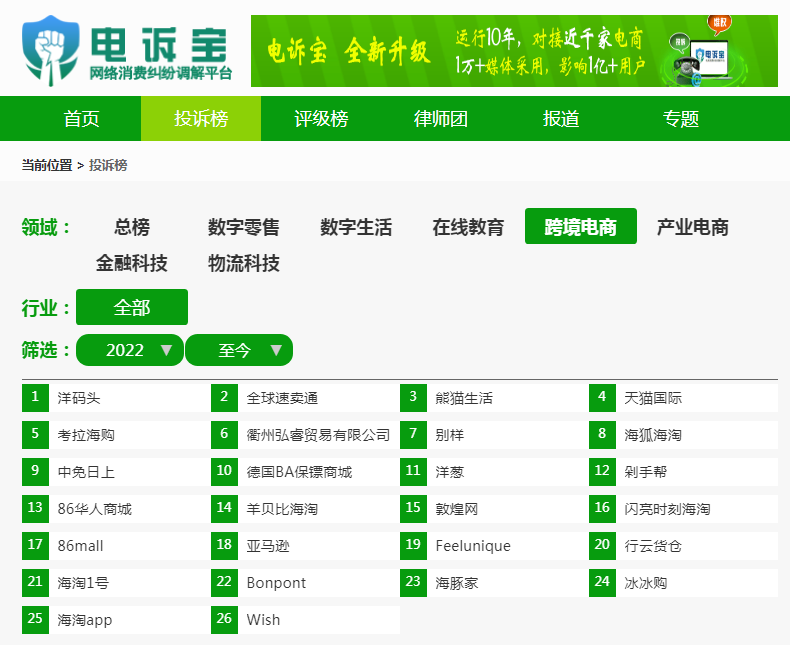Select the 总榜 domain filter
The image size is (790, 645).
[x=132, y=226]
